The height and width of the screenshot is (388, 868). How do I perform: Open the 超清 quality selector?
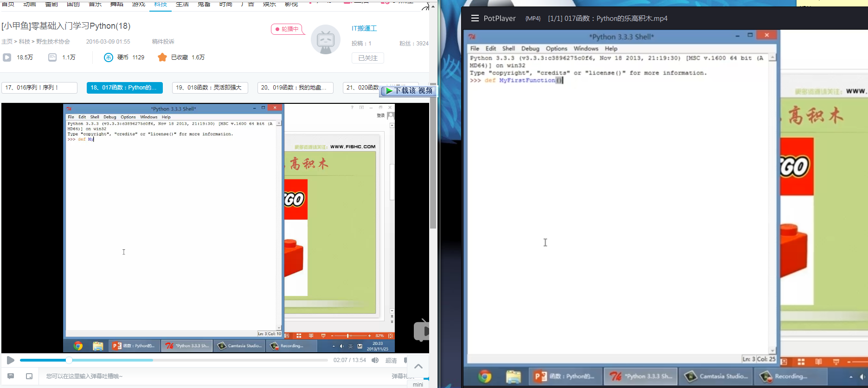(x=391, y=360)
